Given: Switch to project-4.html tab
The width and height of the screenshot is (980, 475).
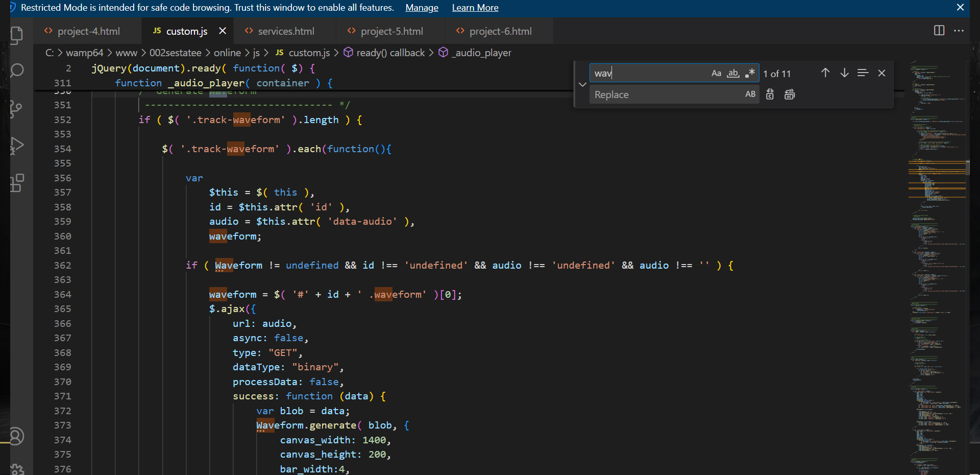Looking at the screenshot, I should pos(88,31).
